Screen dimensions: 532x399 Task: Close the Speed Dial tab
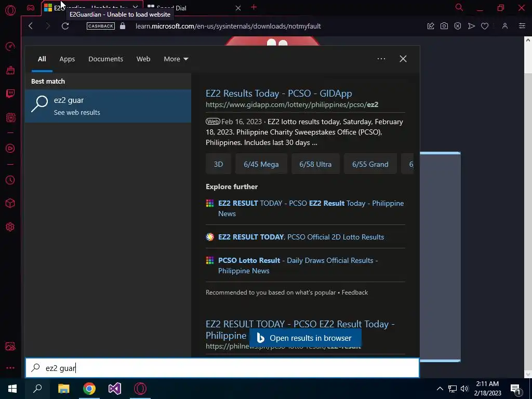238,8
